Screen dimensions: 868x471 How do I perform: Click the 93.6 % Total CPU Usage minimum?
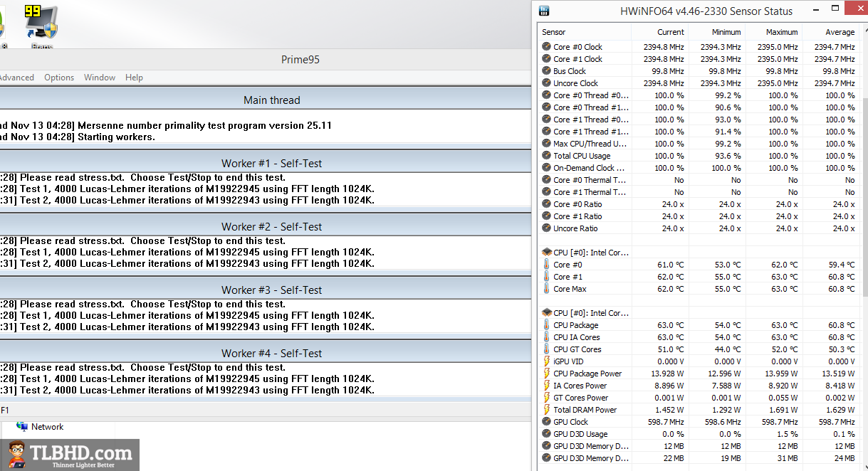(726, 156)
